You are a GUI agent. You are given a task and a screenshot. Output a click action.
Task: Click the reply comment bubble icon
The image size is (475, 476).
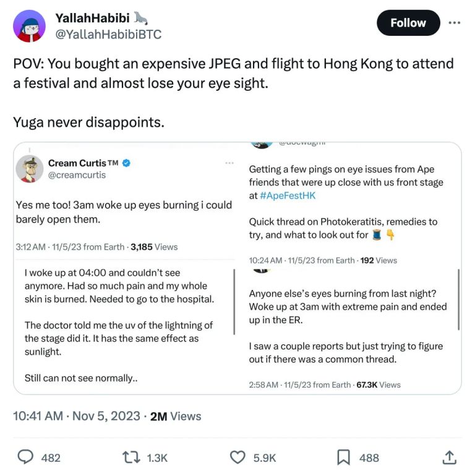coord(25,457)
